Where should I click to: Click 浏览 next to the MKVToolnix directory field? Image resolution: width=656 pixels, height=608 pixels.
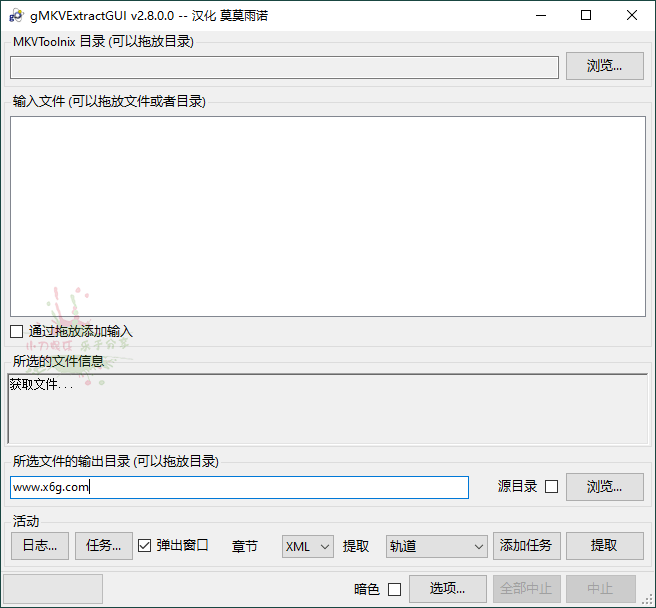coord(605,66)
